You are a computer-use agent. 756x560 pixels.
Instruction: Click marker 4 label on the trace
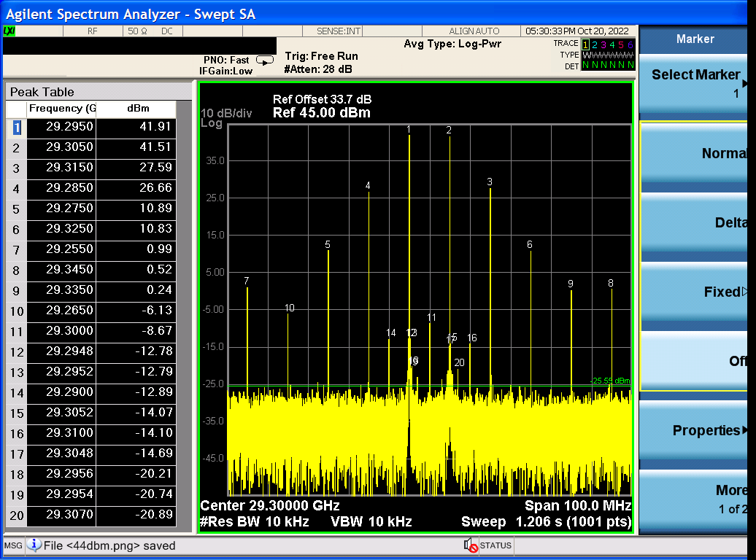tap(368, 185)
